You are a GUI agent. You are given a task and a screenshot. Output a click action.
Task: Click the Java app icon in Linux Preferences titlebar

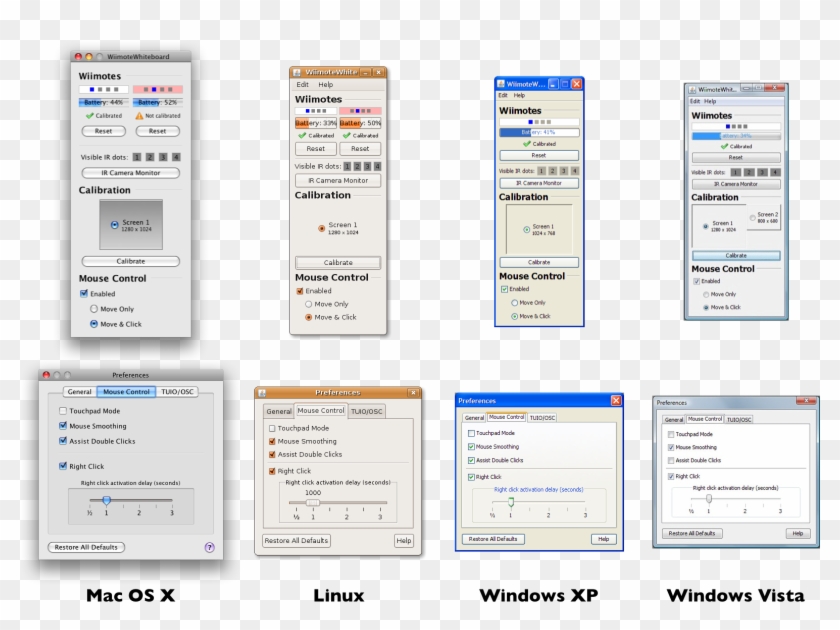[262, 393]
